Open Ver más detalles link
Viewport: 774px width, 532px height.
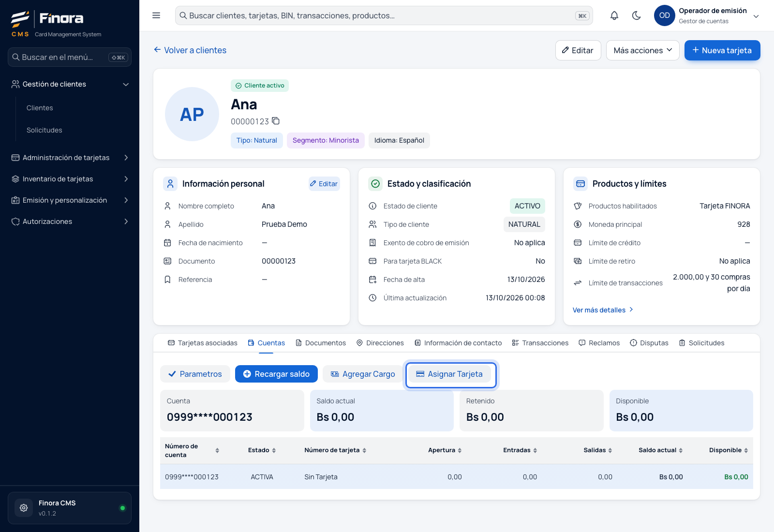603,310
